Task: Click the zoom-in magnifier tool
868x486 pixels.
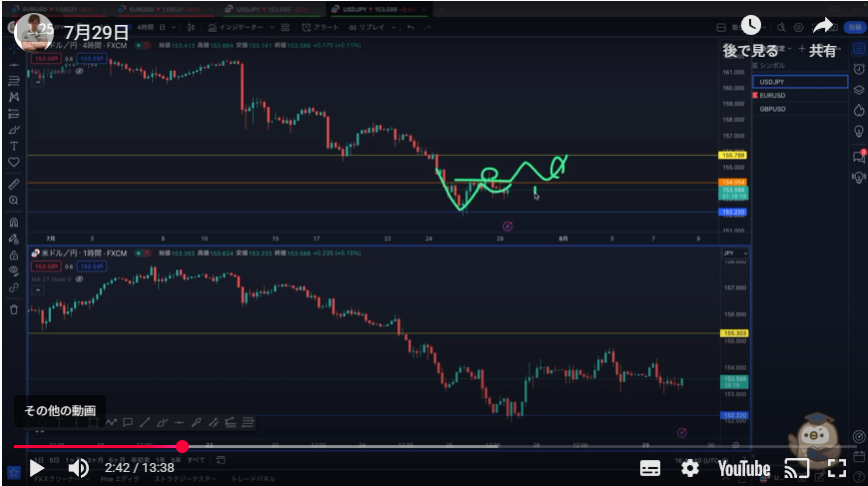Action: pyautogui.click(x=14, y=201)
